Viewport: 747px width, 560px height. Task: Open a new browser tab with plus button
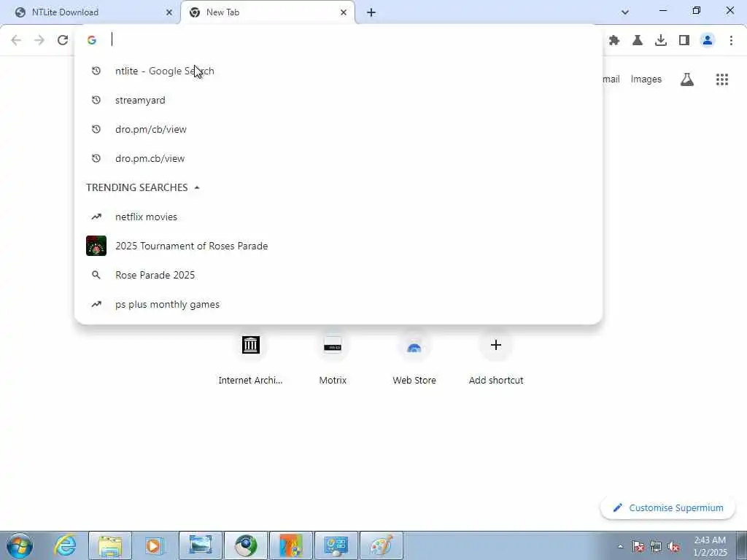tap(371, 12)
